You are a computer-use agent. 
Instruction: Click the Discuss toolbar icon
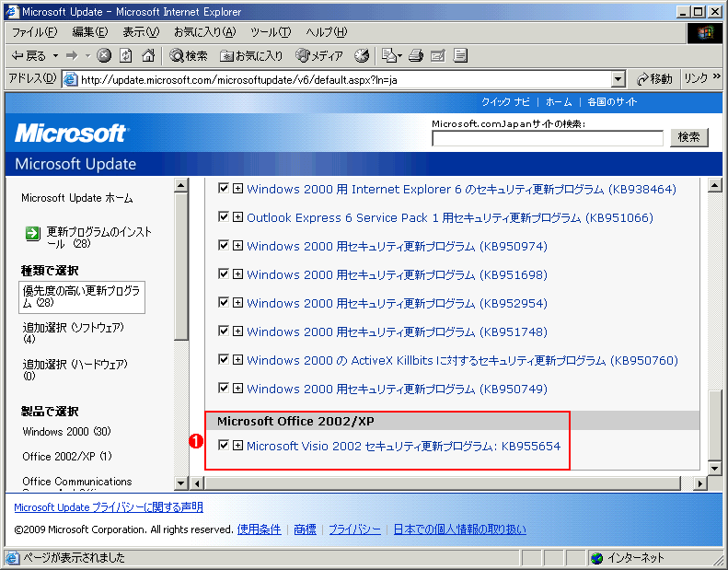(x=460, y=56)
